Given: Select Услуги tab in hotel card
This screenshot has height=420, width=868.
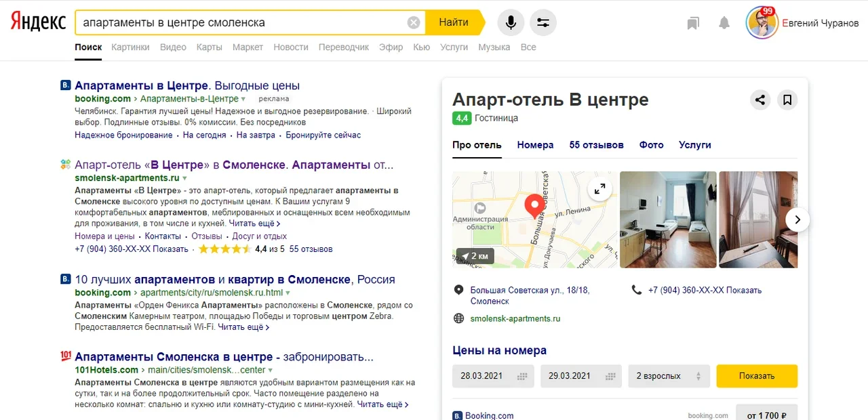Looking at the screenshot, I should point(695,145).
